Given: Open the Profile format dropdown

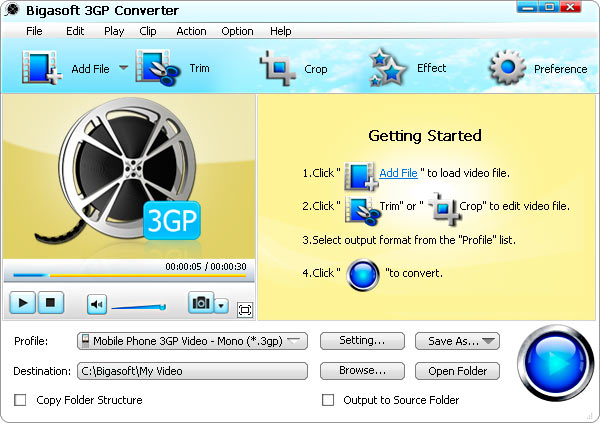Looking at the screenshot, I should [x=192, y=341].
